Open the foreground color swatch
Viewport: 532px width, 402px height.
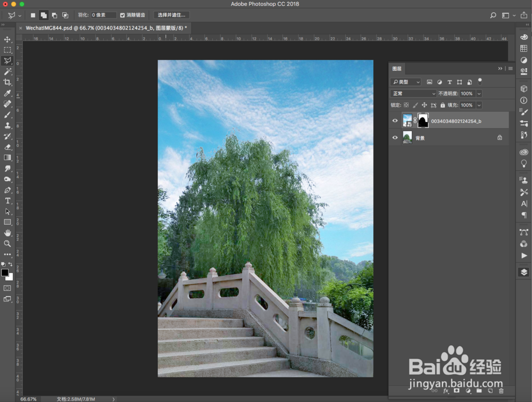[6, 273]
